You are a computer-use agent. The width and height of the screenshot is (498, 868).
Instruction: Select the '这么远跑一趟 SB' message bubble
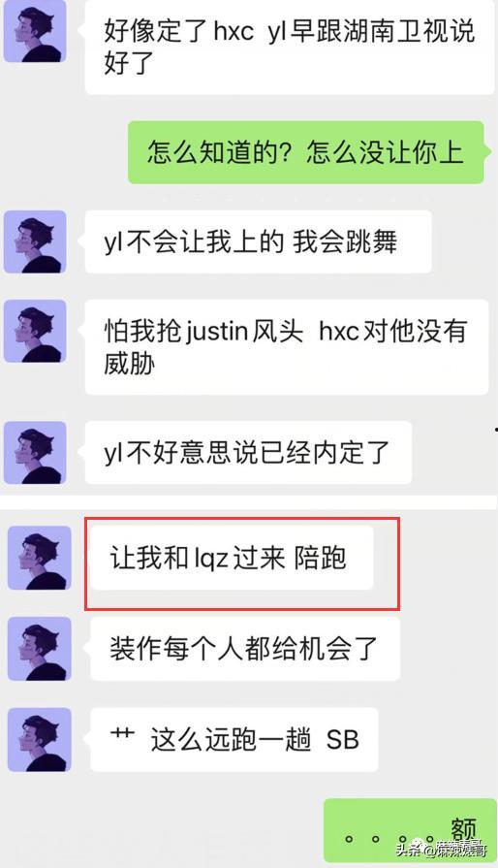pos(233,740)
